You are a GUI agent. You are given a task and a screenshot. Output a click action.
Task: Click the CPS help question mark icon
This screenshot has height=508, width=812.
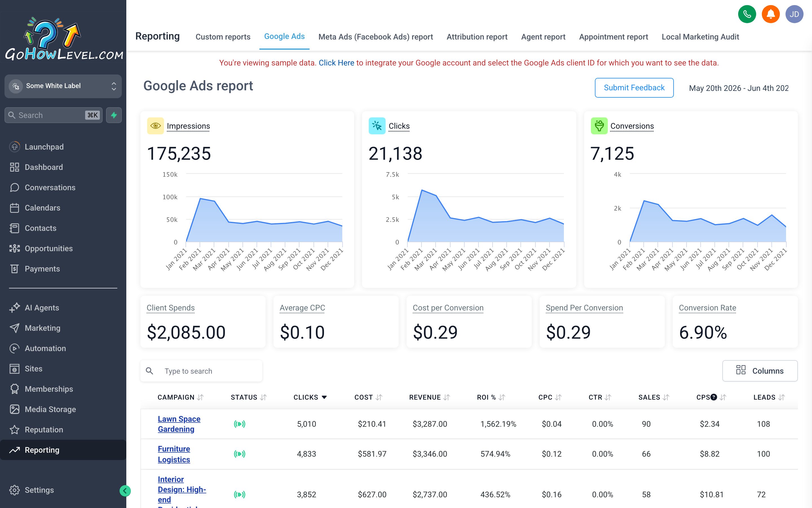point(714,397)
